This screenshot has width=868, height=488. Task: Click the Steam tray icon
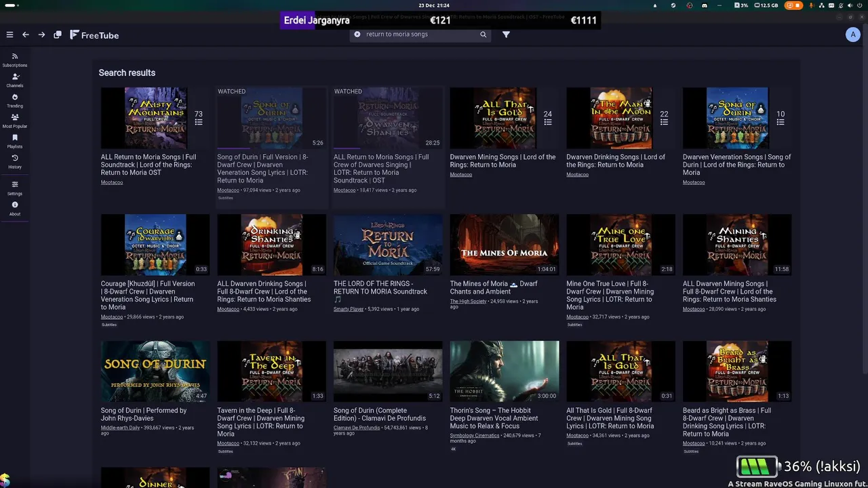(x=673, y=5)
